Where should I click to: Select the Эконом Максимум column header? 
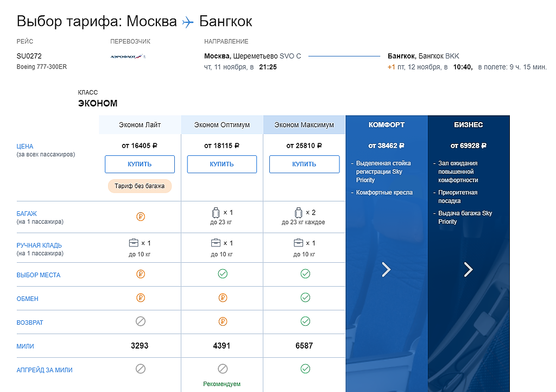pyautogui.click(x=304, y=125)
